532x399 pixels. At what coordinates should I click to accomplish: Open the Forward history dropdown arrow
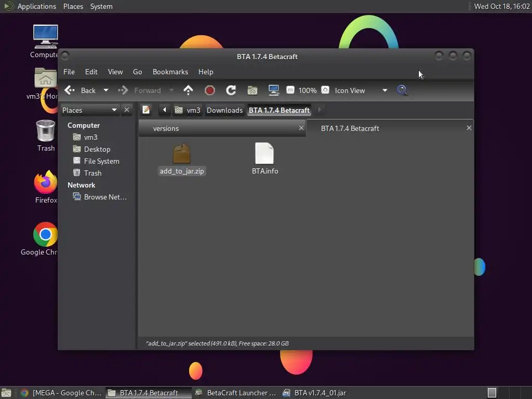click(171, 90)
